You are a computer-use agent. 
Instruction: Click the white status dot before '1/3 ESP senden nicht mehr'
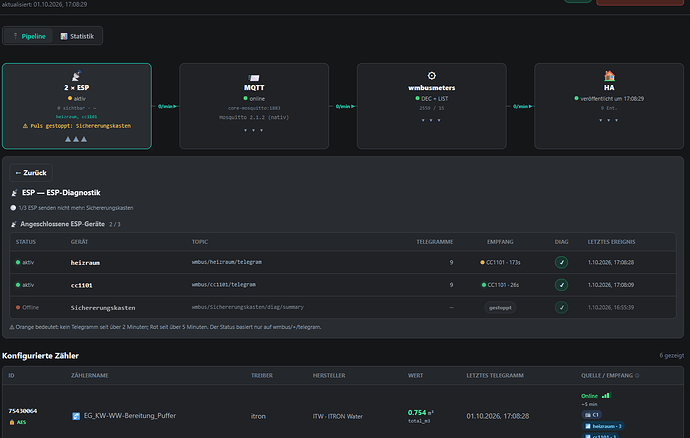tap(13, 208)
